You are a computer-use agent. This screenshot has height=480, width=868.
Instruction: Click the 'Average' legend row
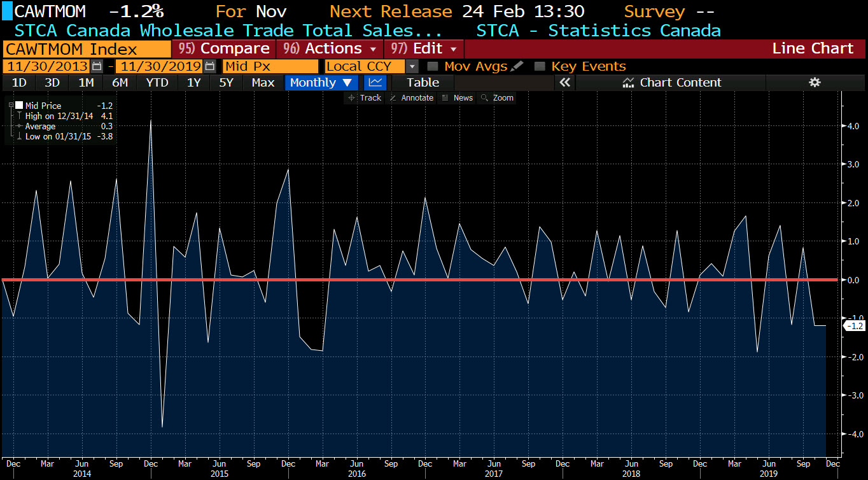point(64,126)
